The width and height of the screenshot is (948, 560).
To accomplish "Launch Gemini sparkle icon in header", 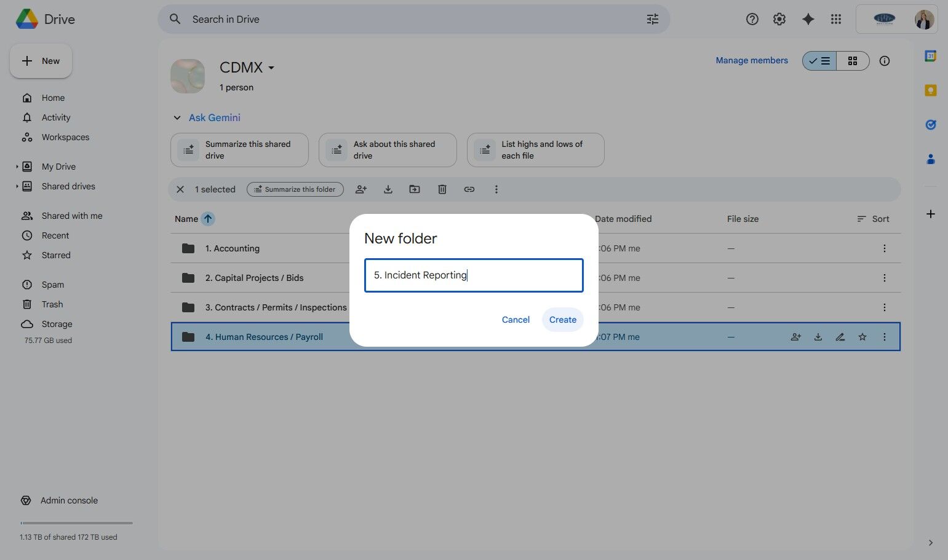I will coord(808,19).
